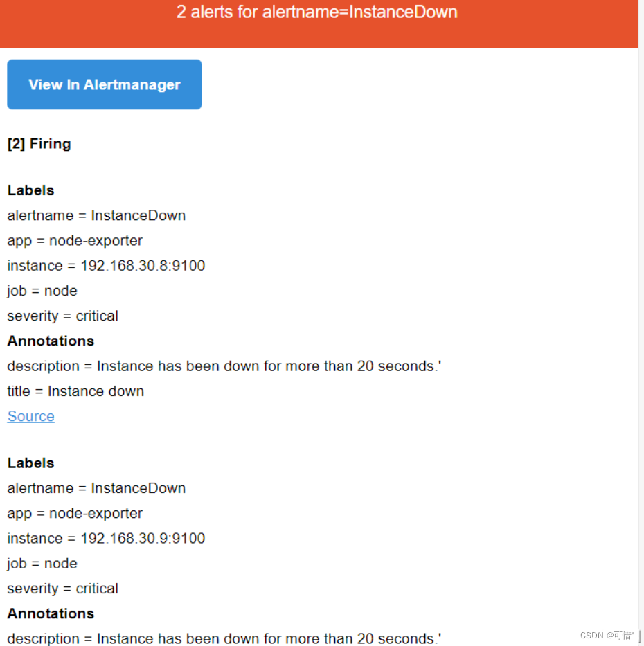This screenshot has width=644, height=646.
Task: Click the second job = node line
Action: pos(42,563)
